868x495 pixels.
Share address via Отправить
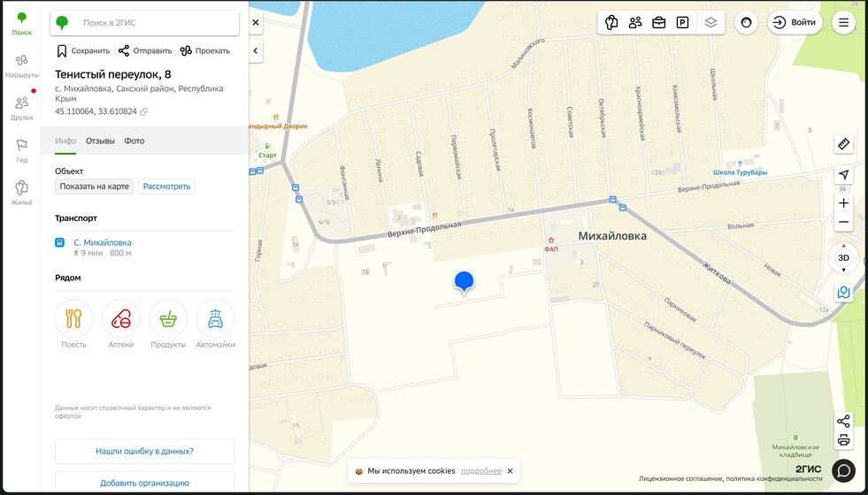coord(145,51)
